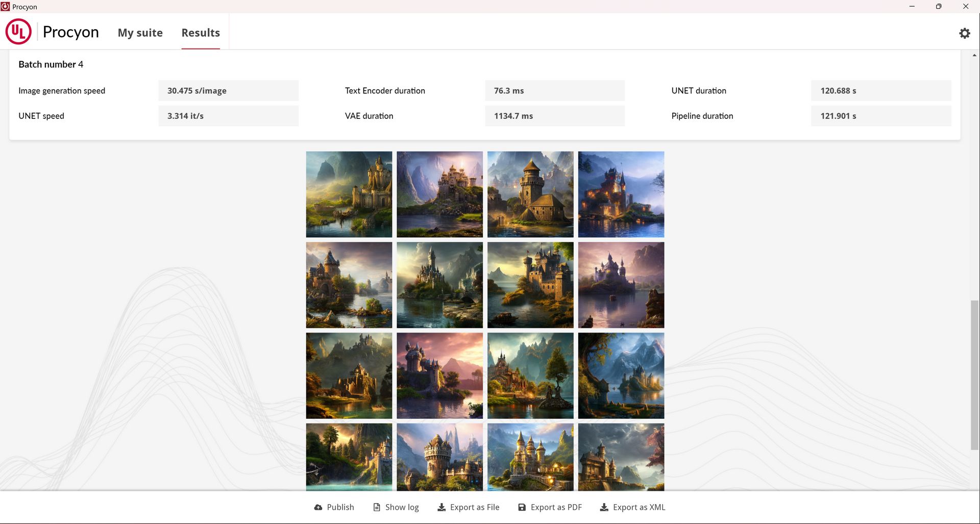Open third thumbnail in bottom image row
This screenshot has height=524, width=980.
coord(530,457)
